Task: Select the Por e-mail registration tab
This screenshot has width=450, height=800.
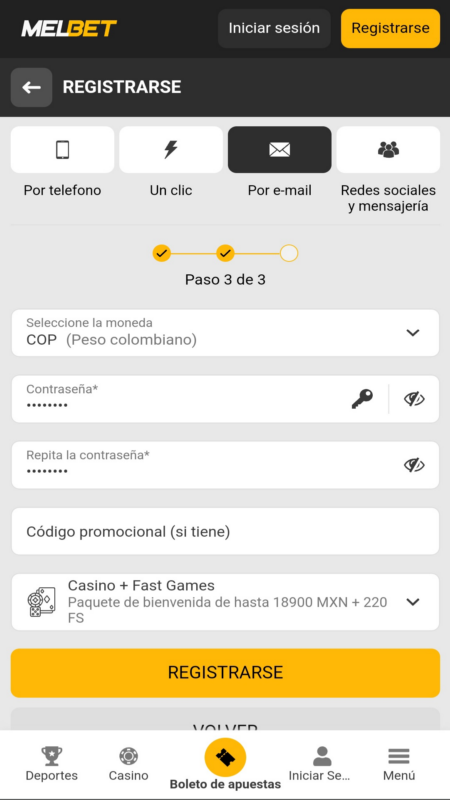Action: 280,149
